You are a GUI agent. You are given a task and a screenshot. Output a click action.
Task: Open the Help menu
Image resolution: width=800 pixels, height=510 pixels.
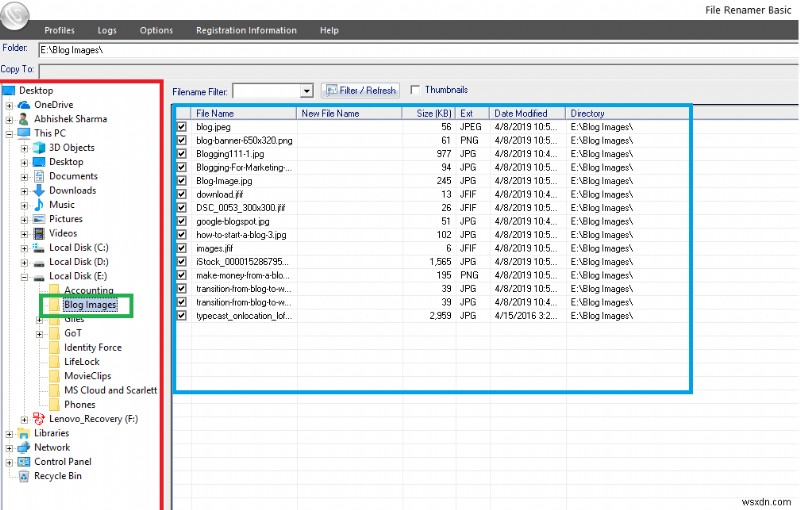[x=329, y=30]
